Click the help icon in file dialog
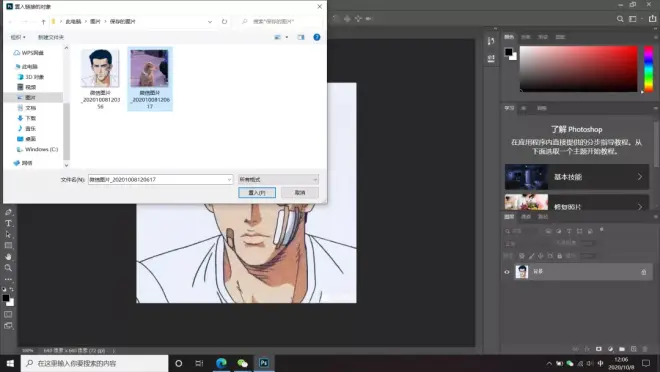Image resolution: width=660 pixels, height=372 pixels. point(317,37)
